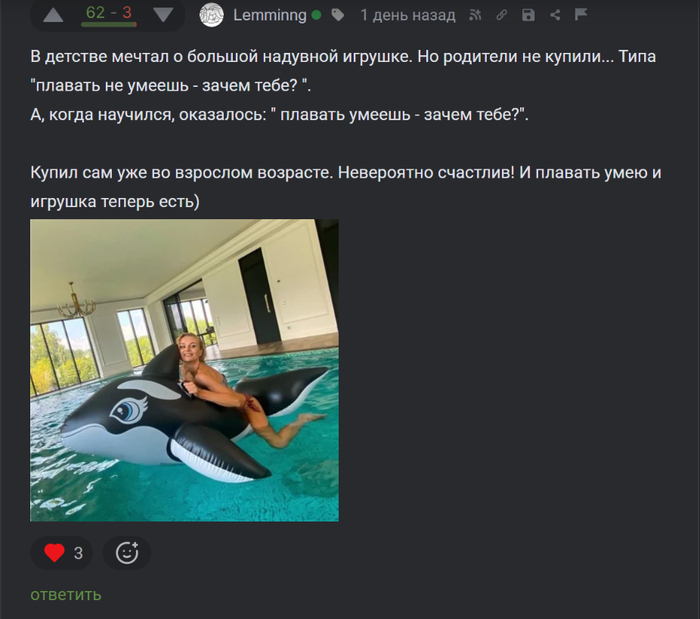Toggle the red heart reaction

tap(54, 553)
